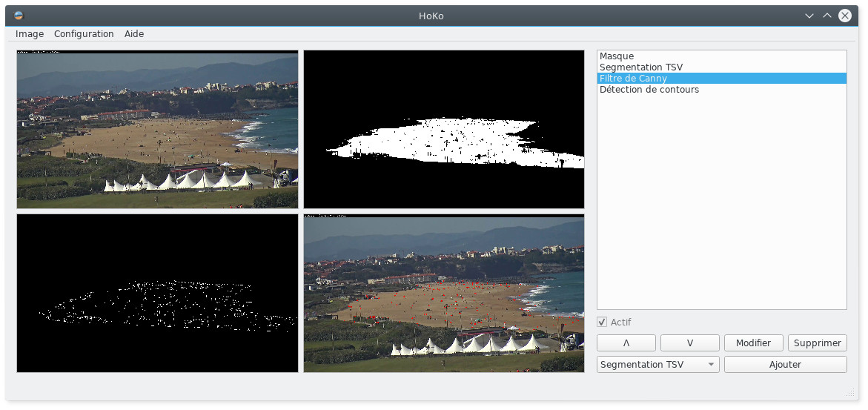Select Segmentation TSV in the filter list
Screen dimensions: 868x410
tap(641, 67)
